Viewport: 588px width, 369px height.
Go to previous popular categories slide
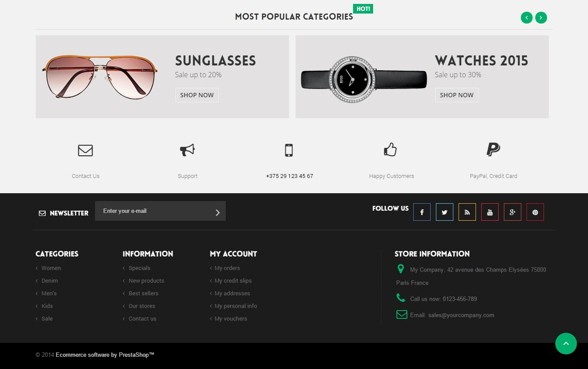(x=527, y=18)
